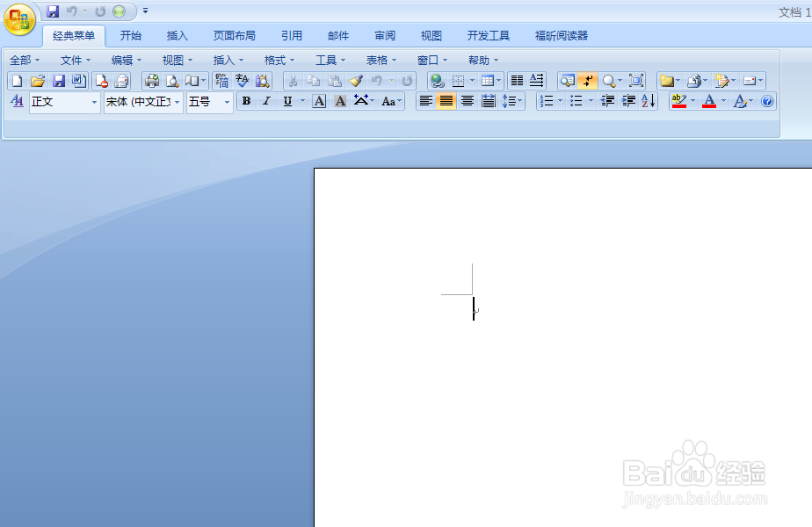The image size is (812, 527).
Task: Toggle character border A icon
Action: point(320,102)
